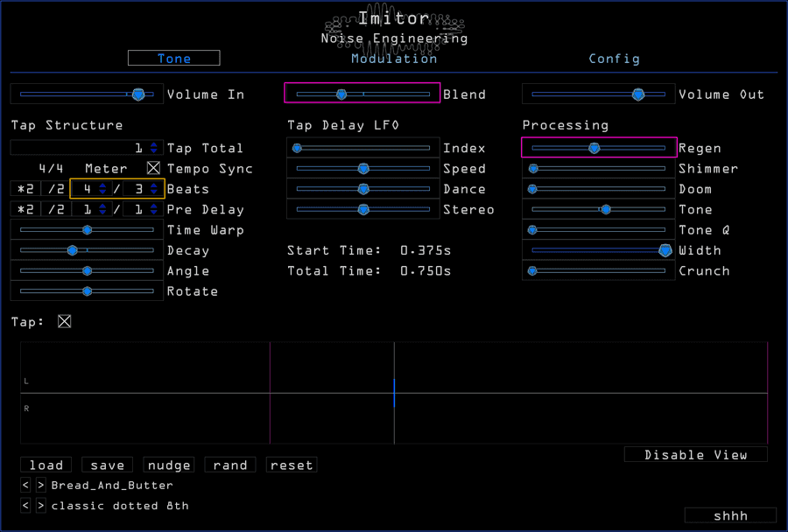Click the Total Time 0.750s readout
Viewport: 788px width, 532px height.
(x=426, y=270)
